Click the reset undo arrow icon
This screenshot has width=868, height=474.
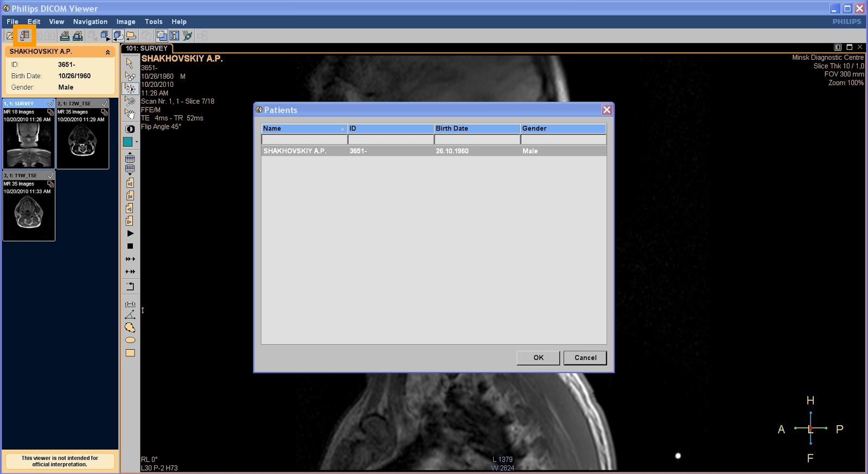[130, 286]
